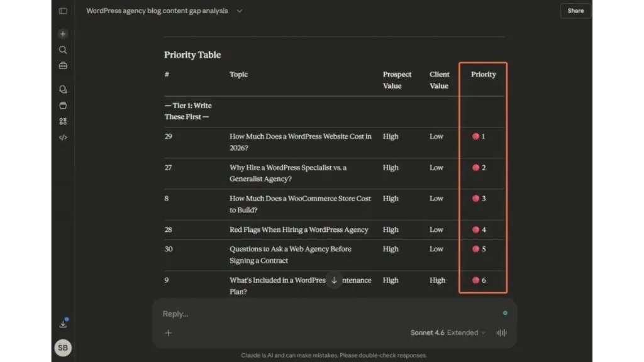Click the voice mode waveform icon

pyautogui.click(x=501, y=332)
